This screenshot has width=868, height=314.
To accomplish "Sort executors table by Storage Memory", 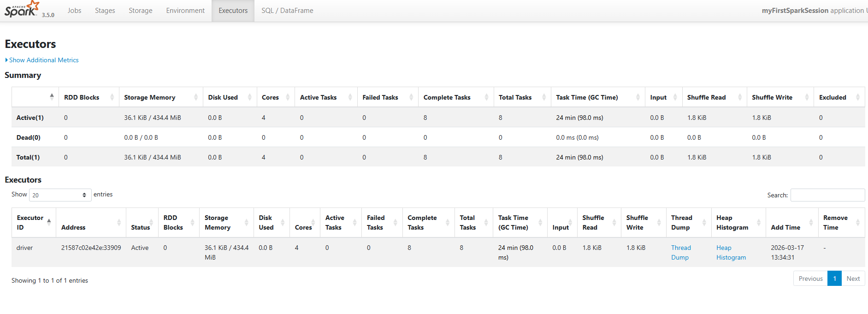I will (x=226, y=223).
